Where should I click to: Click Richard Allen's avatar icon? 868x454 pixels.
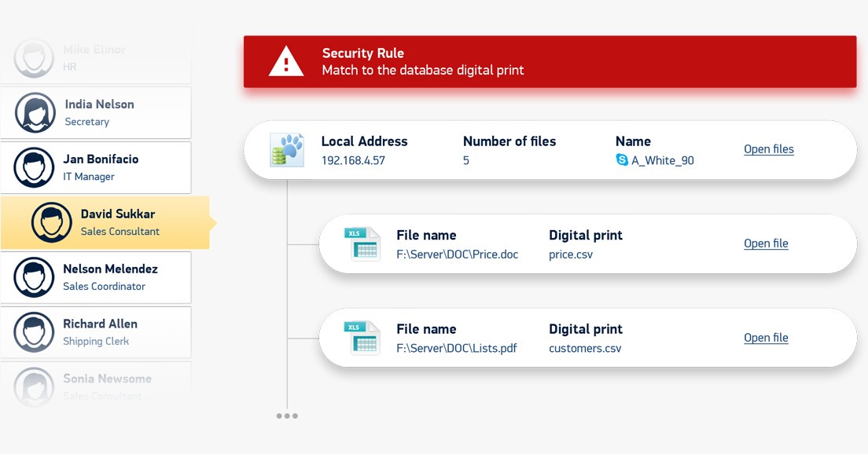pyautogui.click(x=35, y=332)
